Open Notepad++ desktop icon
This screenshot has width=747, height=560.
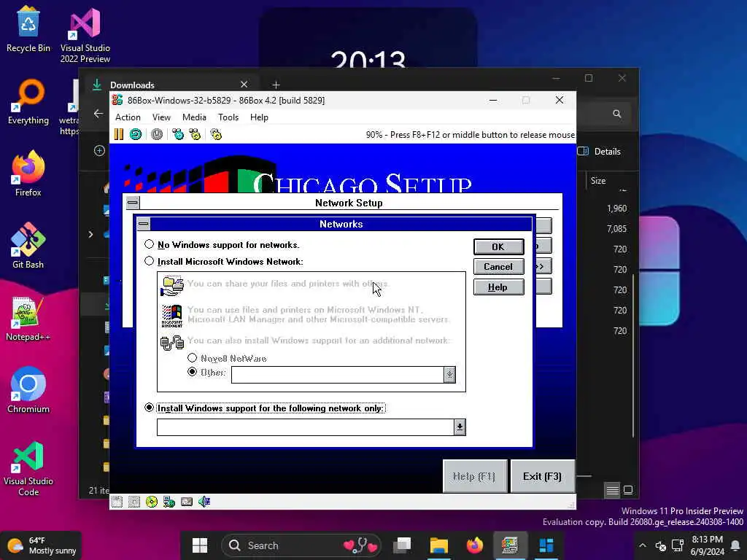pos(28,318)
